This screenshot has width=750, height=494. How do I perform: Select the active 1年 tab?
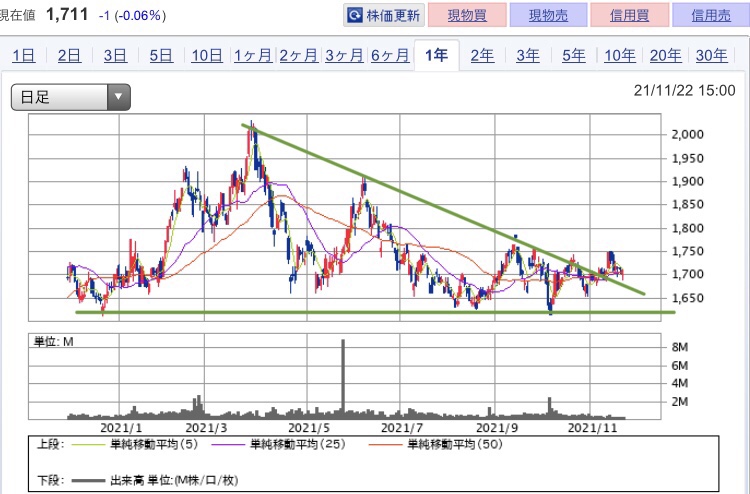click(x=436, y=55)
